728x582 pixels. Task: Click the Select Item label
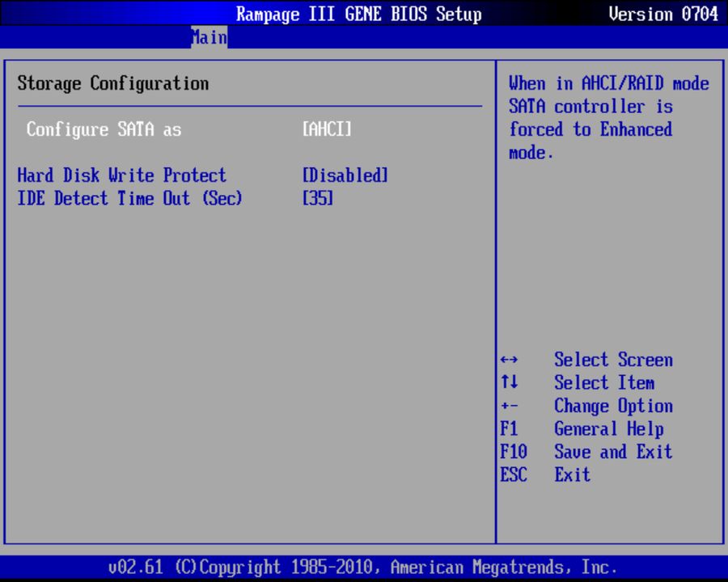[x=604, y=382]
